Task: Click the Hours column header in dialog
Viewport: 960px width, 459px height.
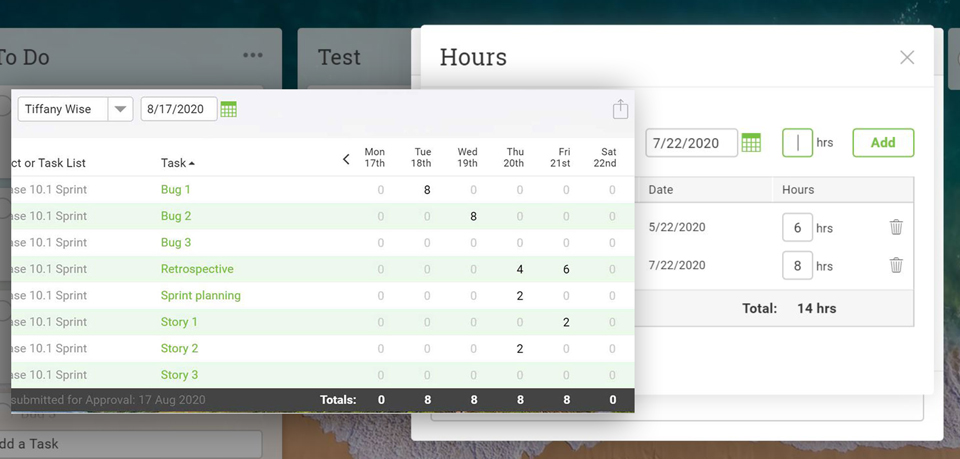Action: (x=798, y=190)
